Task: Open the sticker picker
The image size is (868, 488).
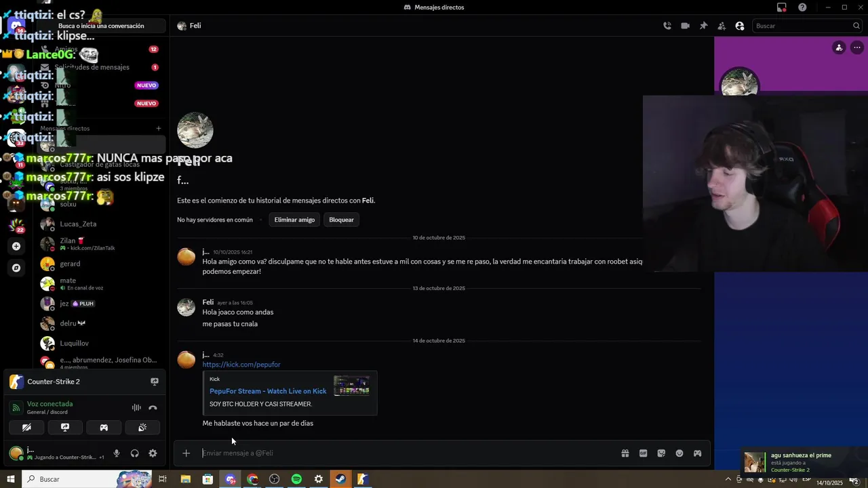Action: click(x=661, y=453)
